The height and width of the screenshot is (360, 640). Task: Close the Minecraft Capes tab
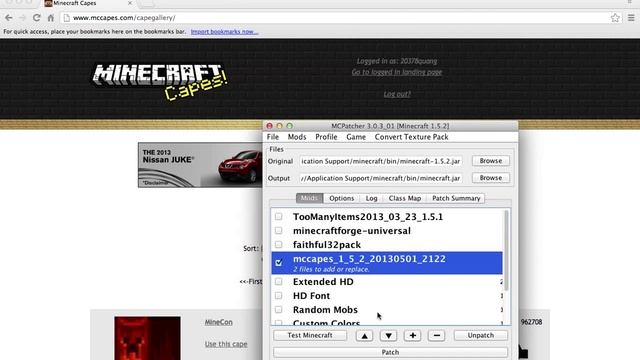[x=130, y=3]
